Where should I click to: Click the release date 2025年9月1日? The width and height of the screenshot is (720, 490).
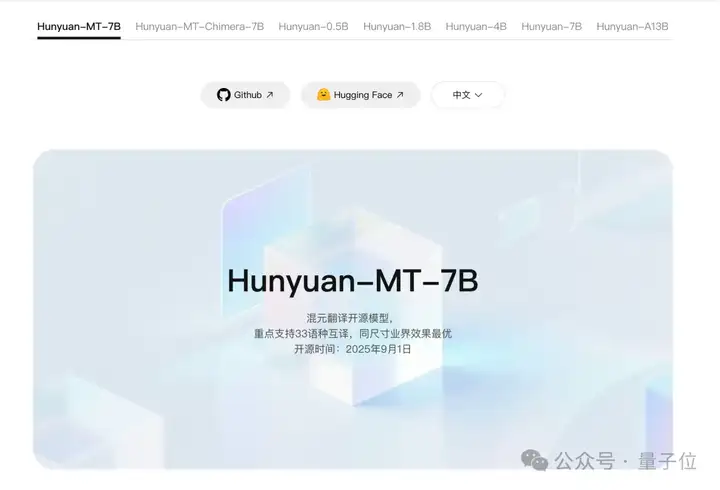[378, 349]
